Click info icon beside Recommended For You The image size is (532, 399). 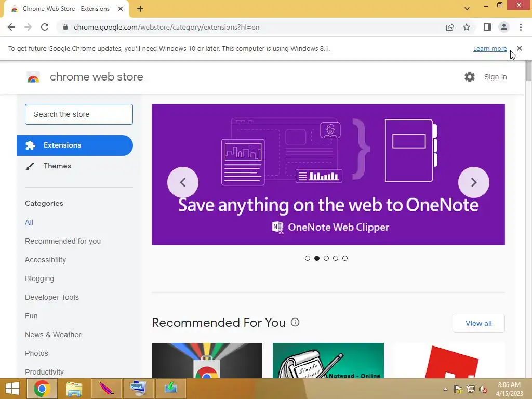click(x=295, y=322)
